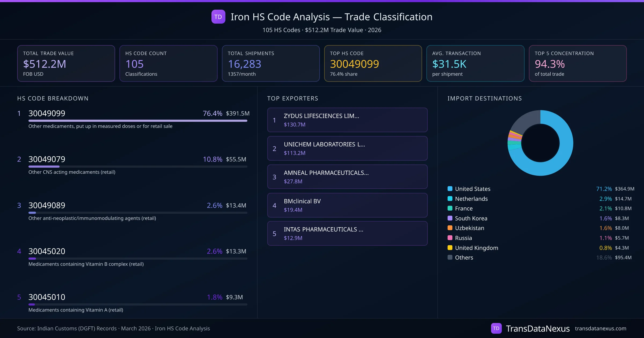Click the Russia pink legend square
Viewport: 644px width, 338px height.
[x=450, y=238]
